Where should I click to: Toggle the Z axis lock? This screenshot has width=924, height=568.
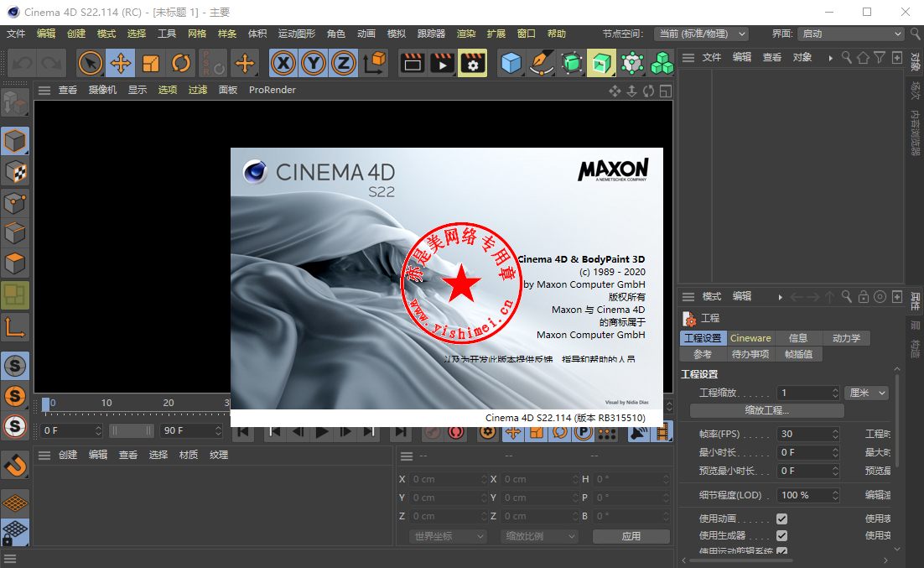pos(344,63)
